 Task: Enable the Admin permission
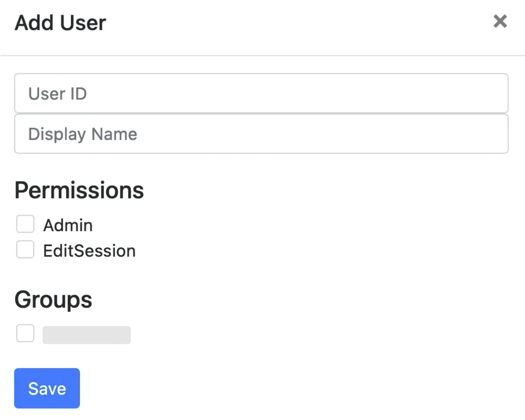25,224
